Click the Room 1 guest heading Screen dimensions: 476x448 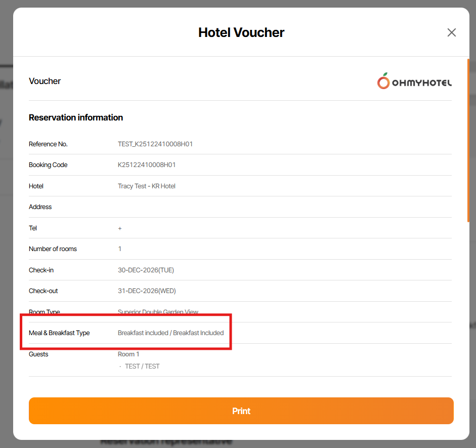[x=128, y=354]
